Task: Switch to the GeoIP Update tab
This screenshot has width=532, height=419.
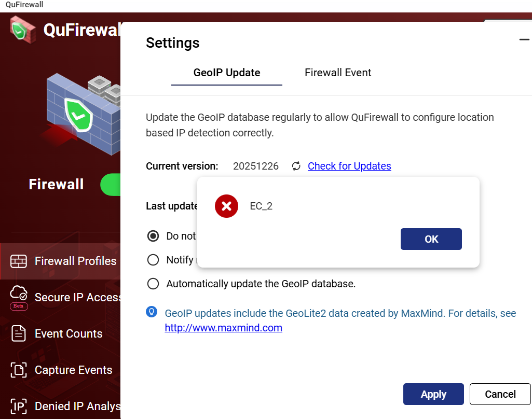Action: pyautogui.click(x=227, y=73)
